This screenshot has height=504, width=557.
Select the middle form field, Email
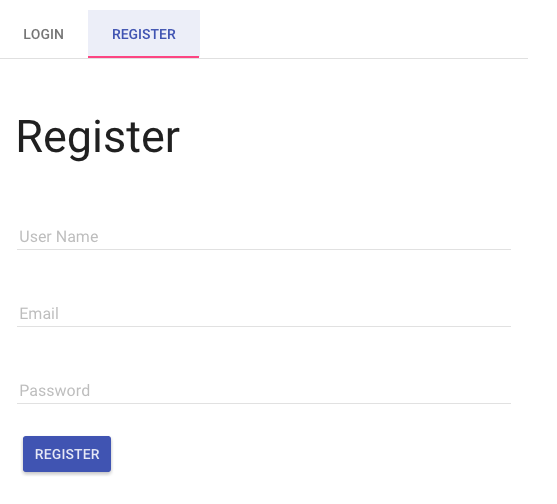pos(264,314)
